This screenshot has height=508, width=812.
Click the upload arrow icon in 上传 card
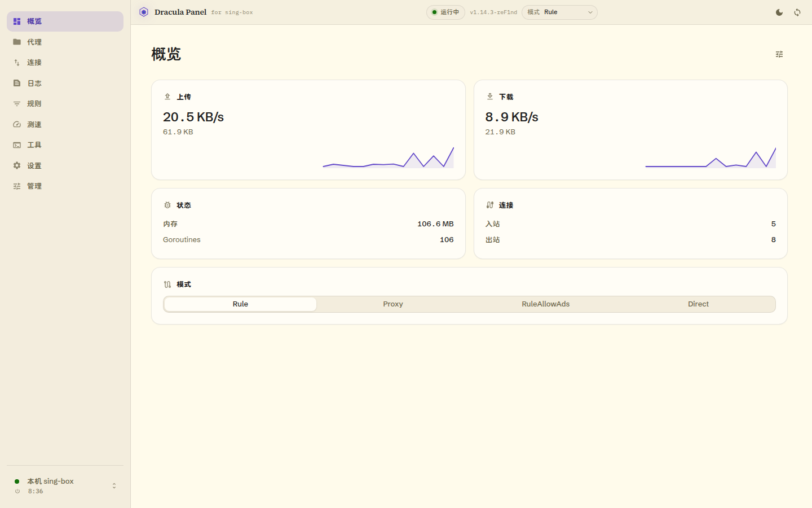167,97
